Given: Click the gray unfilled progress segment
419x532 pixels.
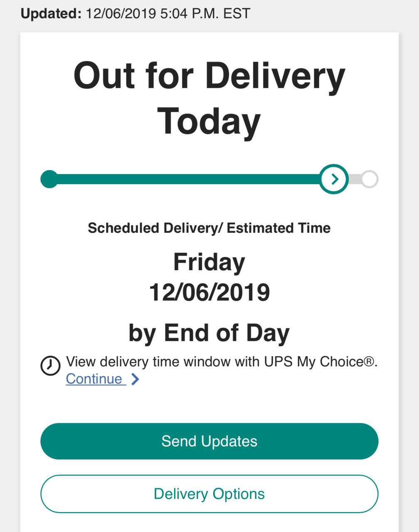Looking at the screenshot, I should click(355, 179).
